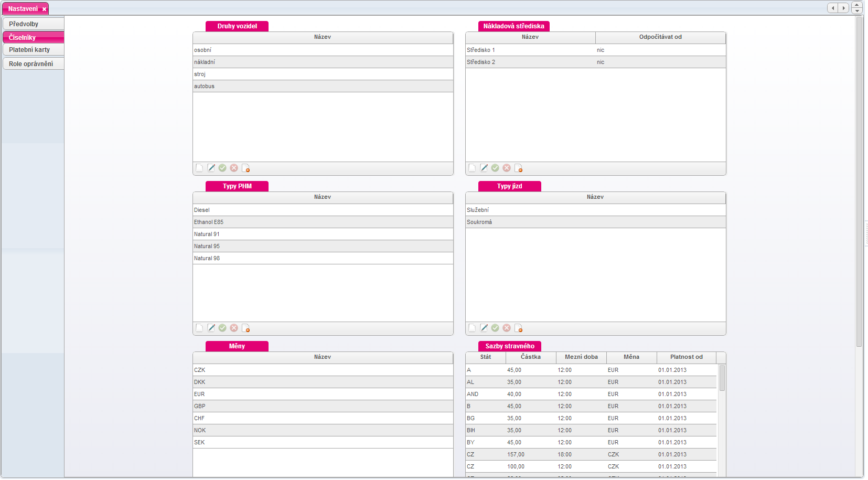Select the NOK currency row
Screen dimensions: 868x480
[323, 430]
